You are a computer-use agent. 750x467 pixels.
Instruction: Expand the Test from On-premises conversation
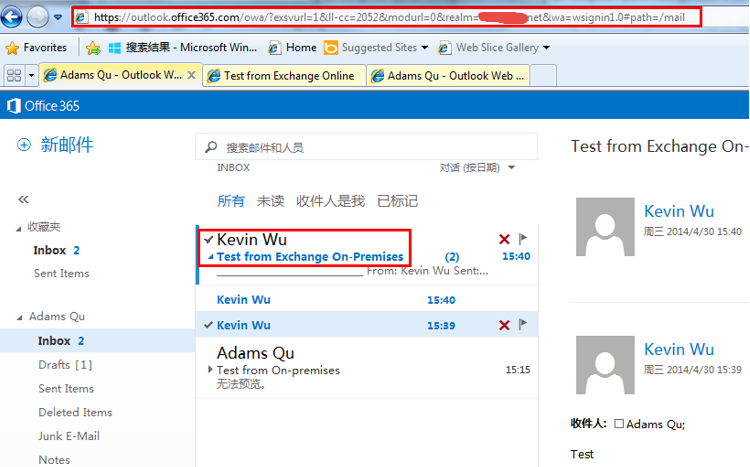[209, 370]
